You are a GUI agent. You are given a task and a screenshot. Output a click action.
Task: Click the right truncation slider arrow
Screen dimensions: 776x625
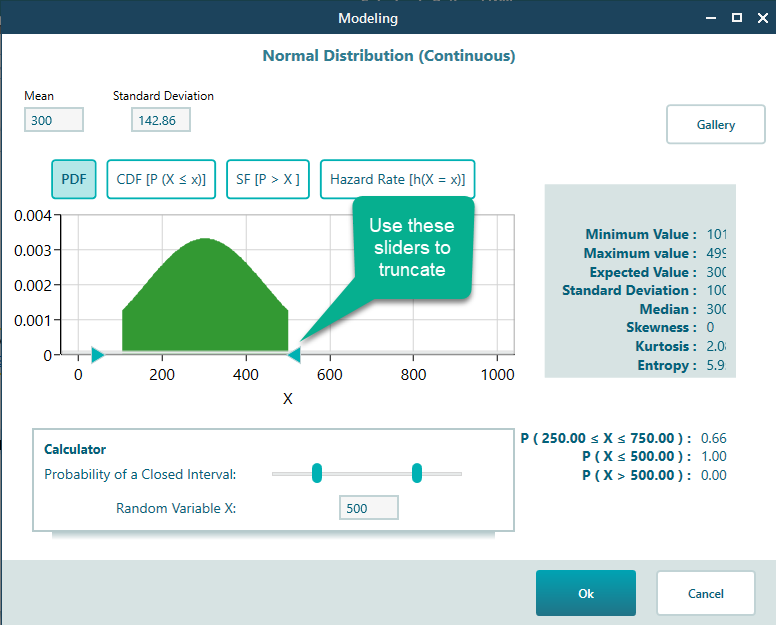click(294, 354)
